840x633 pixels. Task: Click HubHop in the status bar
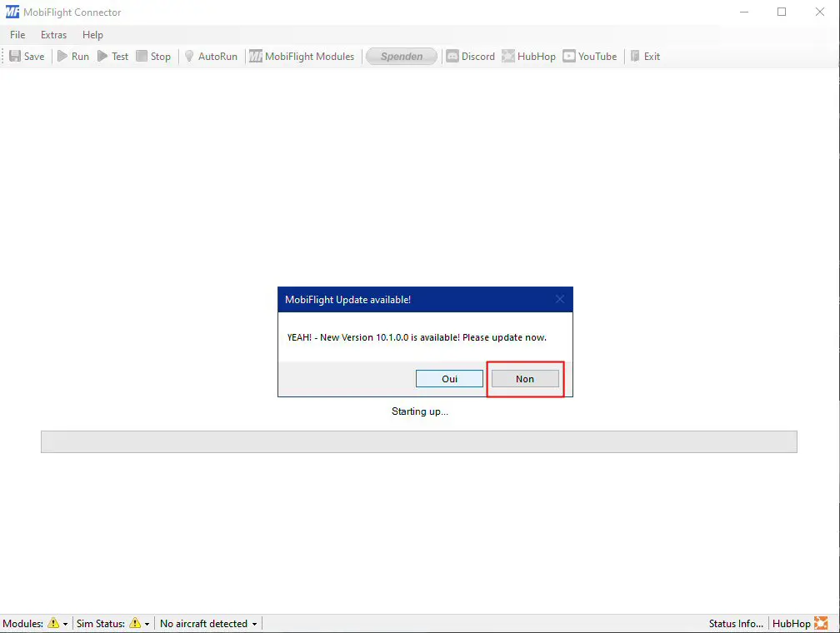click(800, 623)
